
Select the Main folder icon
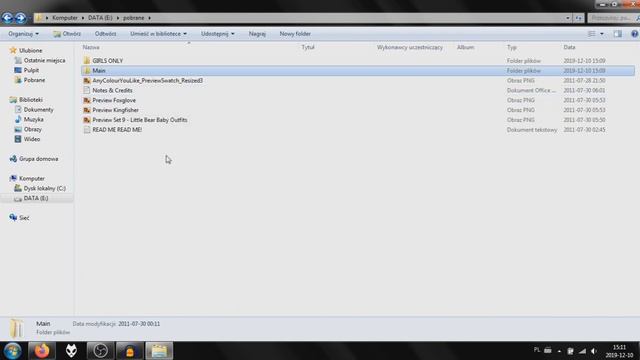click(87, 71)
